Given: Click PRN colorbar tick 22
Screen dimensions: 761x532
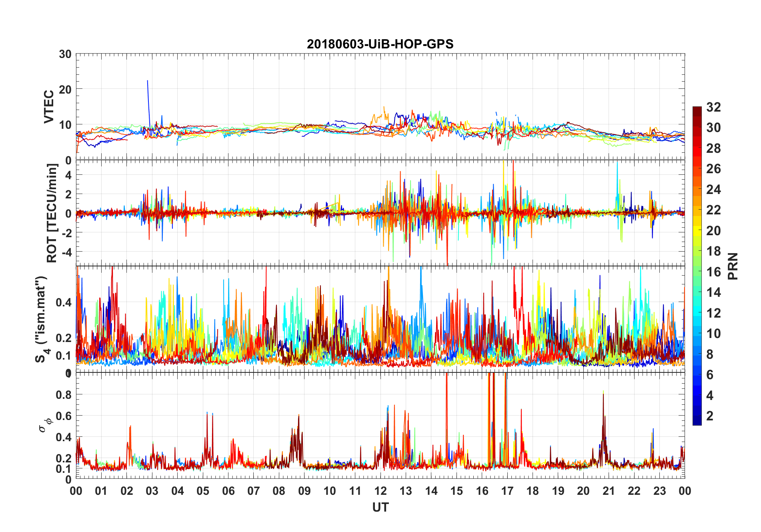Looking at the screenshot, I should [713, 210].
